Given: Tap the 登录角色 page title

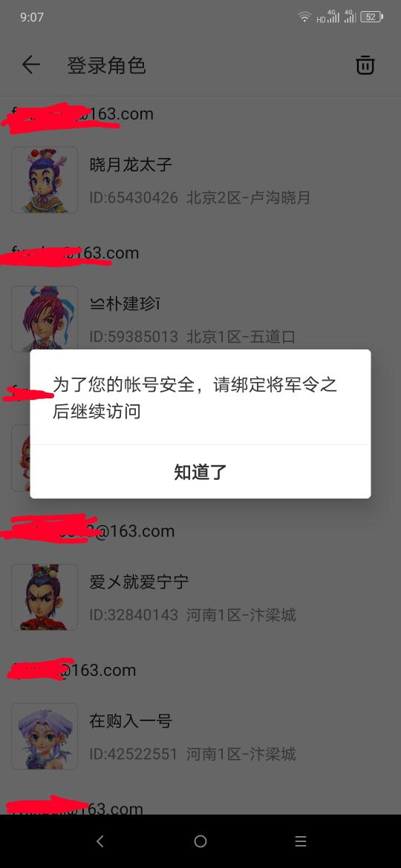Looking at the screenshot, I should [x=106, y=65].
